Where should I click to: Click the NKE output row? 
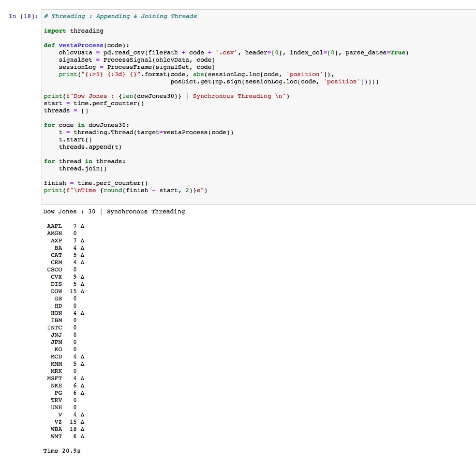[67, 386]
